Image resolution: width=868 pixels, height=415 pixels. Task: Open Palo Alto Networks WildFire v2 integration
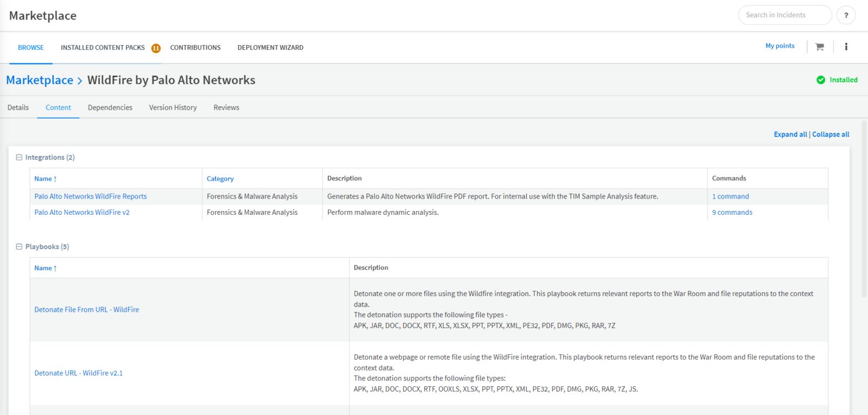coord(82,213)
